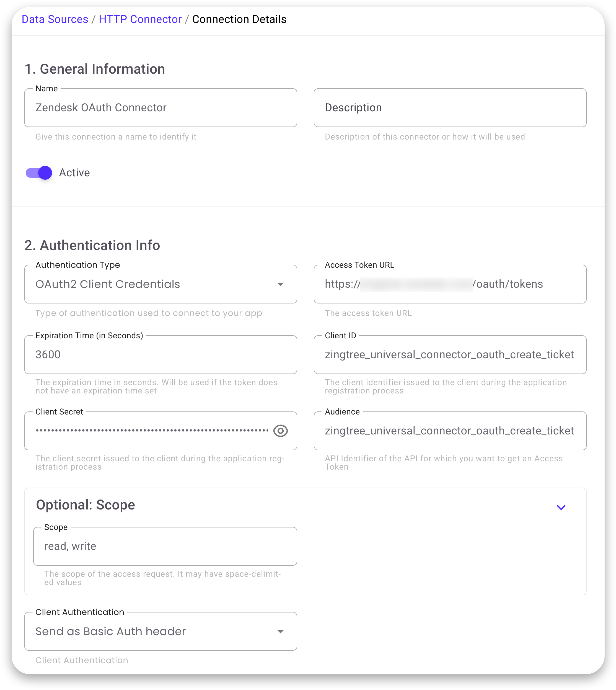Screen dimensions: 616x690
Task: Collapse the Optional: Scope section chevron
Action: (561, 507)
